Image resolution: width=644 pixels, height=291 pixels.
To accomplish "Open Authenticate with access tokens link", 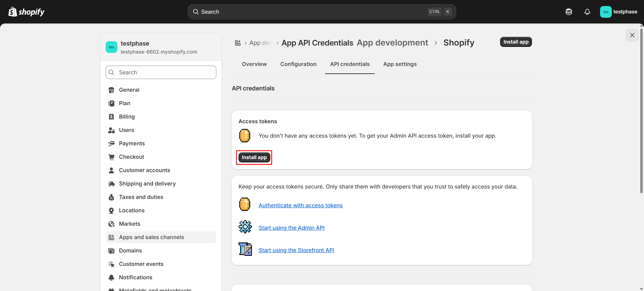I will pos(301,205).
